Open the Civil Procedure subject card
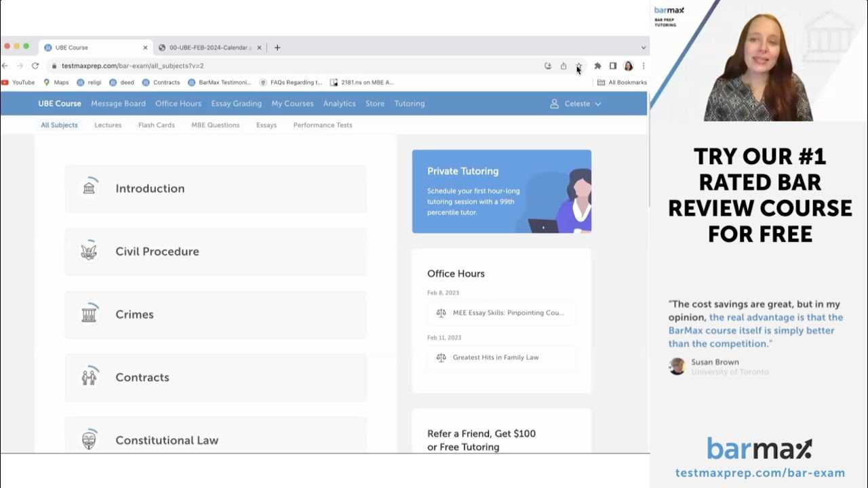868x488 pixels. 216,251
